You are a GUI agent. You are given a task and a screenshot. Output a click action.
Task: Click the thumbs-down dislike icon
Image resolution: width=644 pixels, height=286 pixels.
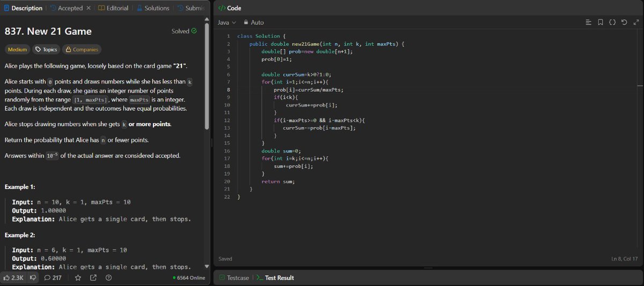pyautogui.click(x=33, y=277)
